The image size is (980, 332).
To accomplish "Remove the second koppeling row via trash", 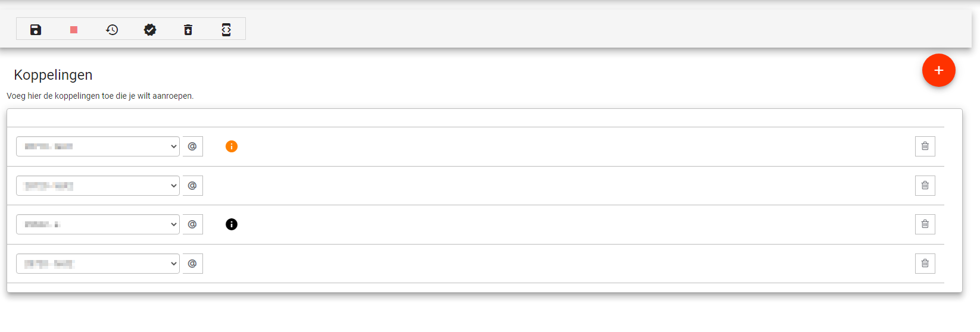I will coord(925,186).
